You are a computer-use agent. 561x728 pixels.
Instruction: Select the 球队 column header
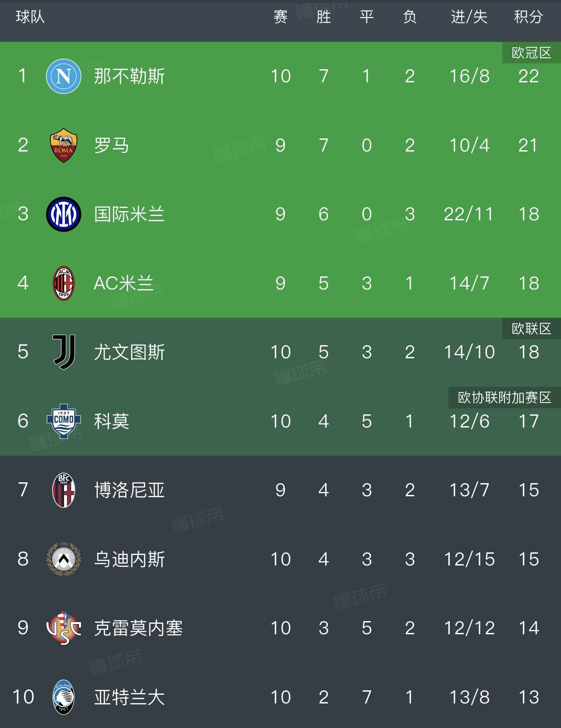click(x=30, y=17)
